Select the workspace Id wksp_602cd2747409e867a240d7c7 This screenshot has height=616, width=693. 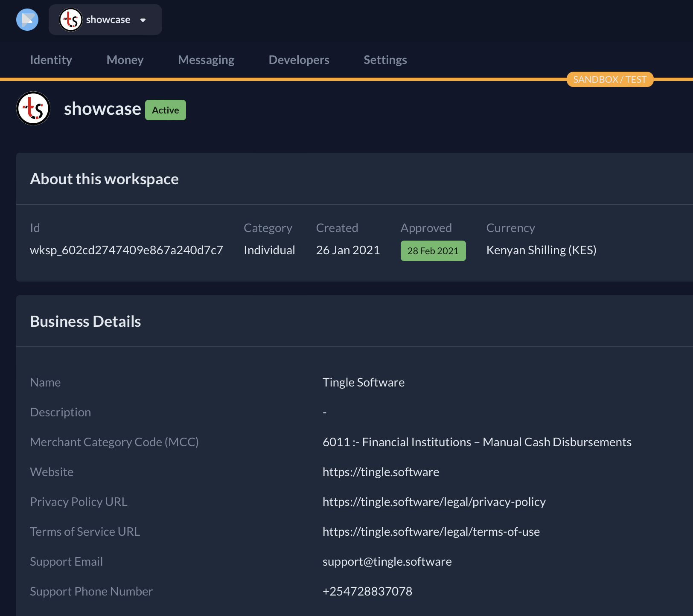pos(126,250)
